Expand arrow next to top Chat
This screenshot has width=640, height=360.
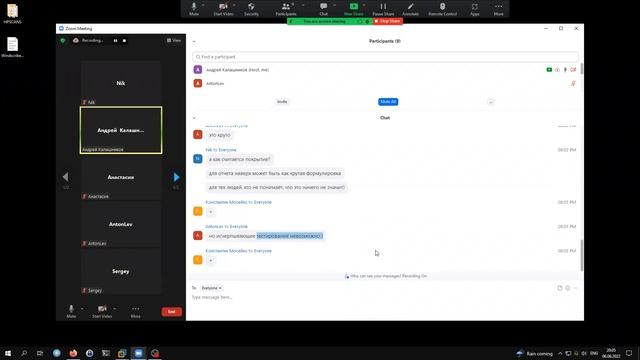click(335, 5)
